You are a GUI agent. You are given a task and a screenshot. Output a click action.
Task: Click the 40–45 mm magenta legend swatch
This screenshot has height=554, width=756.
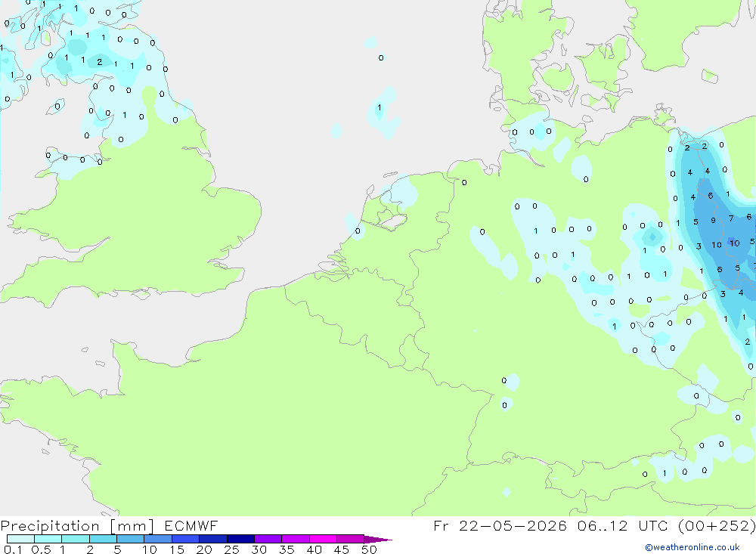click(323, 539)
